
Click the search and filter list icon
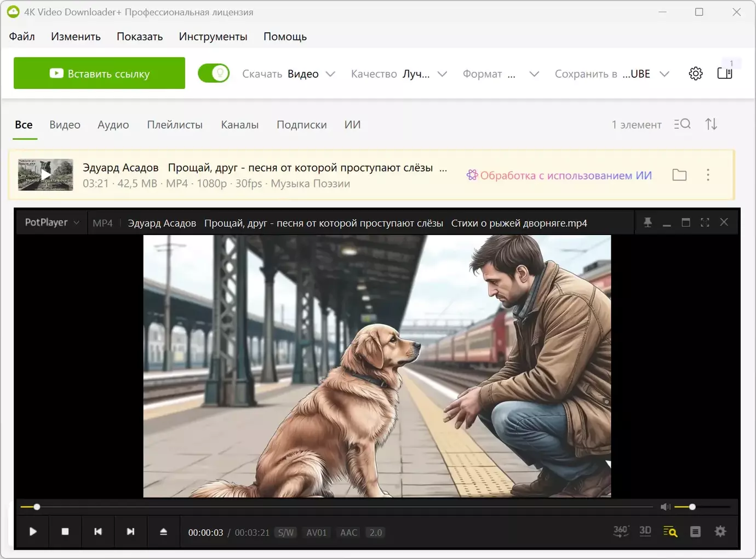[x=682, y=124]
